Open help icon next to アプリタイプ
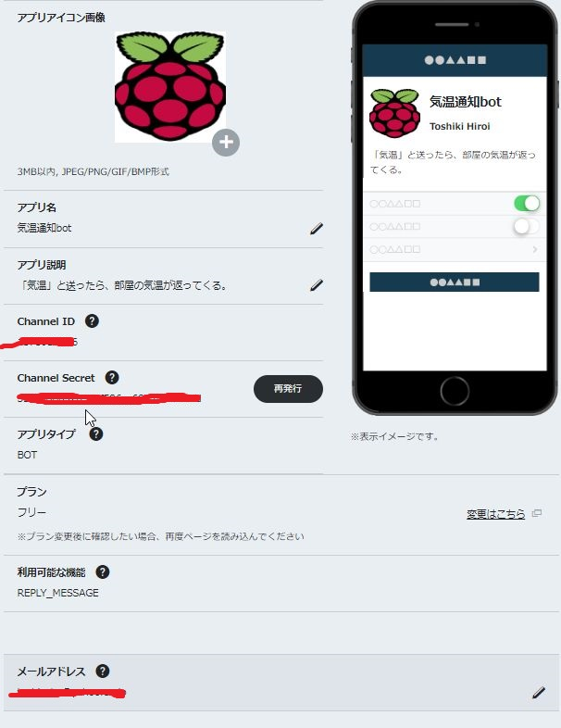This screenshot has height=728, width=561. (96, 434)
